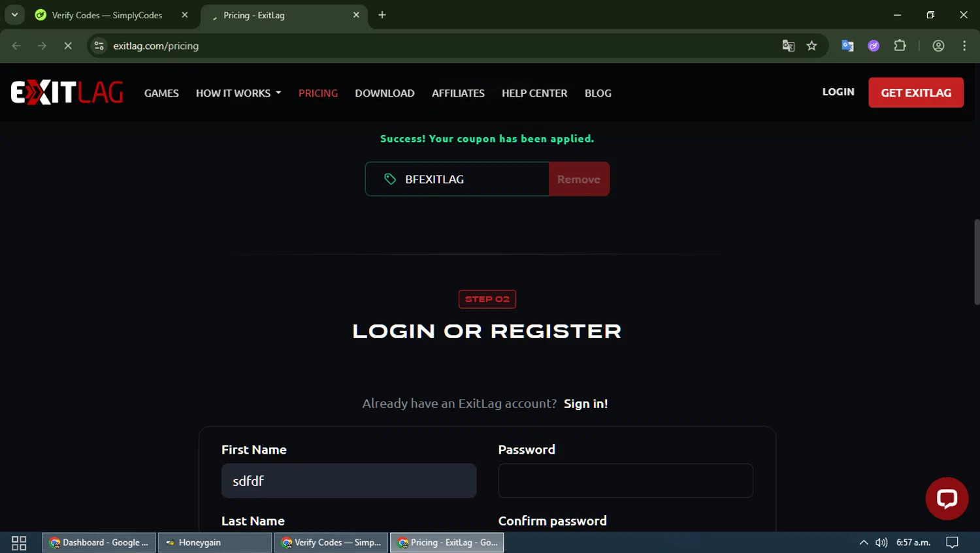This screenshot has height=553, width=980.
Task: Open the Chrome profile icon
Action: tap(938, 46)
